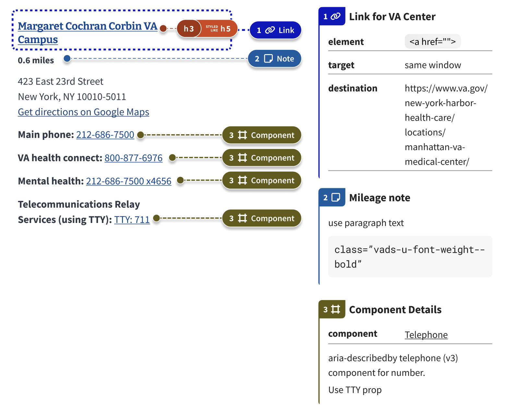Open Get directions on Google Maps
Screen dimensions: 517x420
click(x=83, y=112)
